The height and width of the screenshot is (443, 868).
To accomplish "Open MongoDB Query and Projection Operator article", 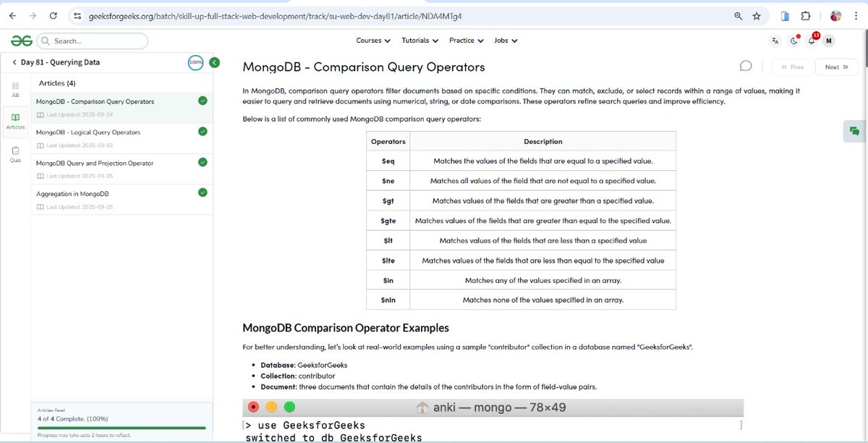I will (x=95, y=163).
